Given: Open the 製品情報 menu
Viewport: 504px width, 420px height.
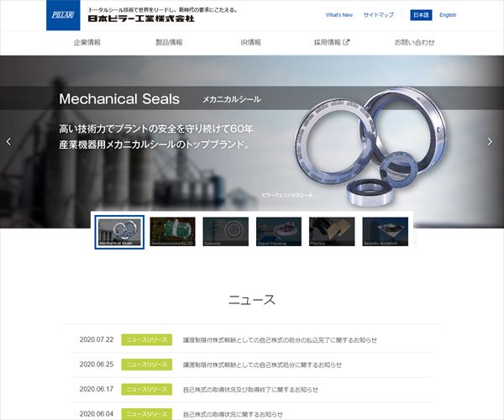Looking at the screenshot, I should 169,42.
